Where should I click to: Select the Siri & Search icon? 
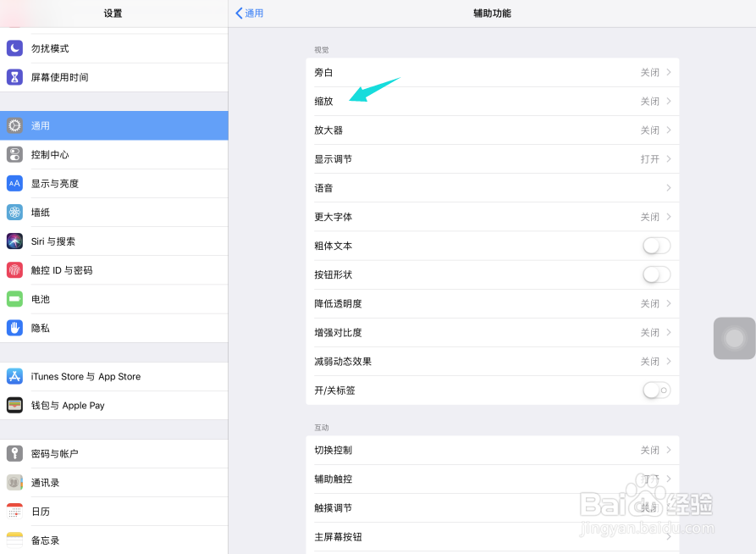point(14,241)
